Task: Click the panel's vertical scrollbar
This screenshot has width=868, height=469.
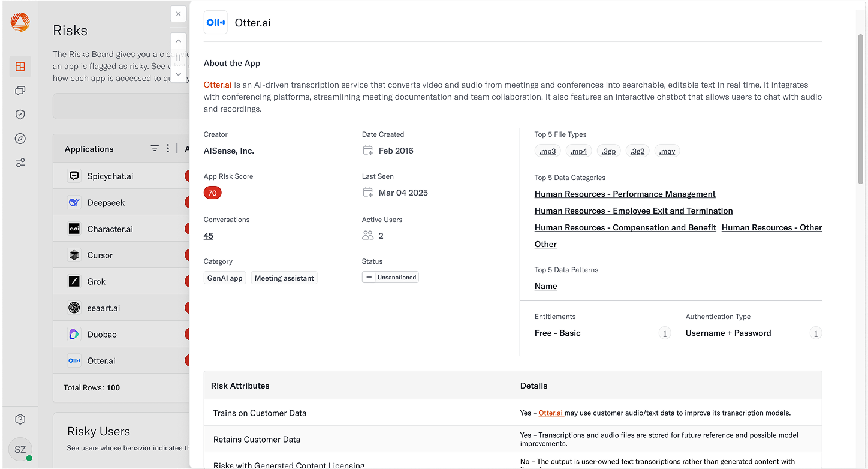Action: [861, 108]
